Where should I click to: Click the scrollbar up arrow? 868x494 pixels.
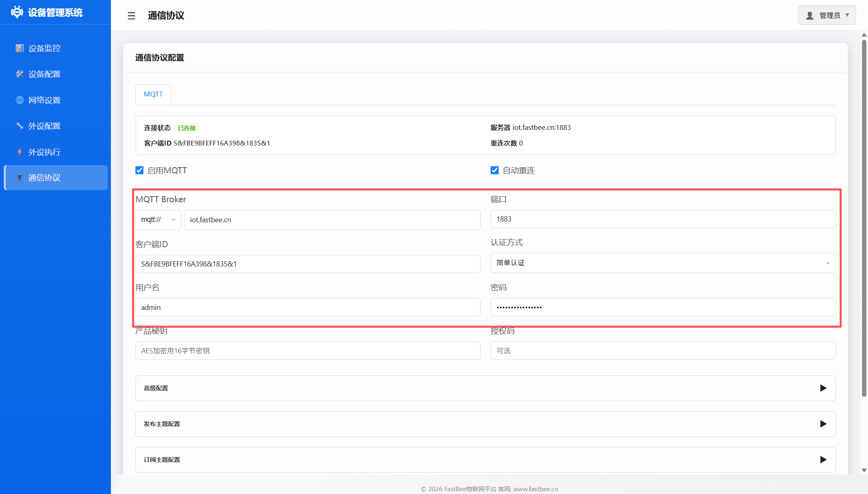point(864,35)
